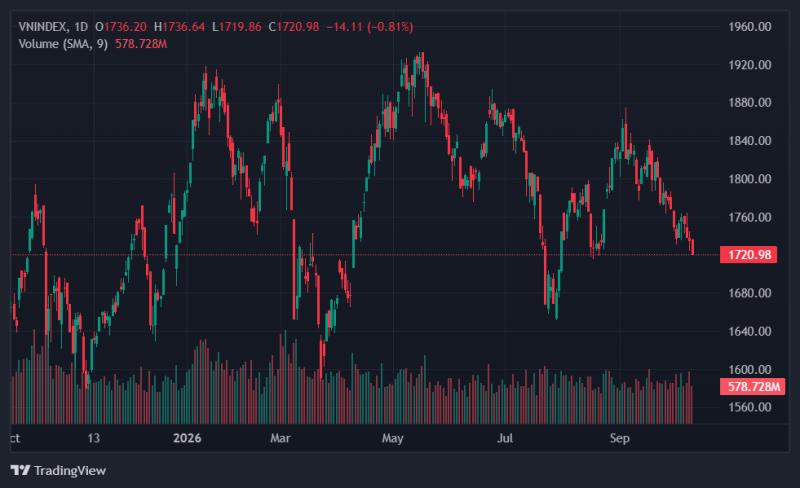
Task: Click the 1960.00 price axis level
Action: pyautogui.click(x=749, y=27)
